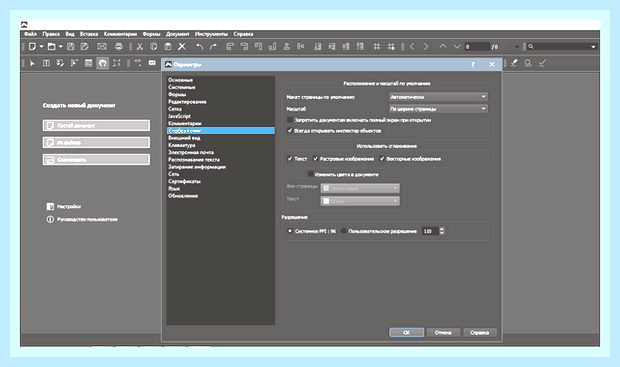Open the Правка menu
The width and height of the screenshot is (620, 367).
click(x=51, y=34)
